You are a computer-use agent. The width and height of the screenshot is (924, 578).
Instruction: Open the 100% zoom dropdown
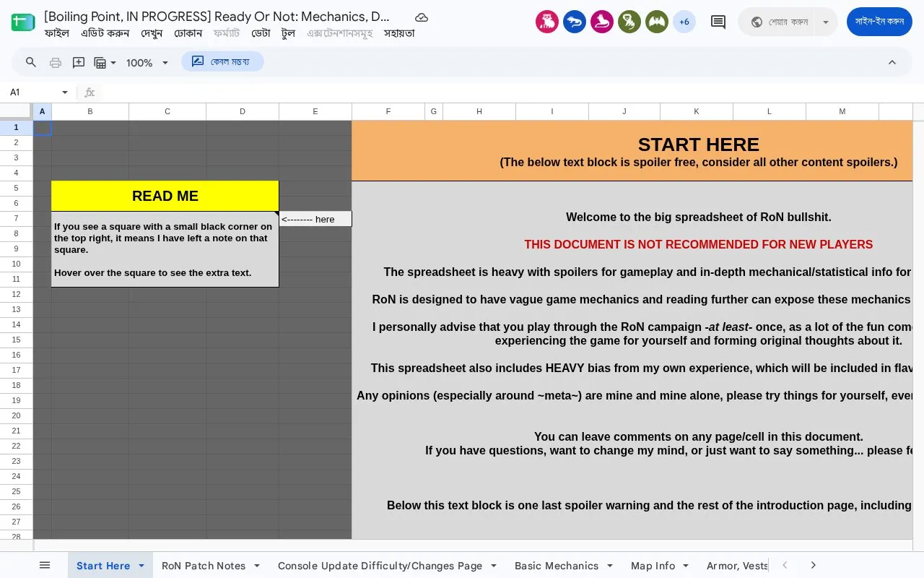pyautogui.click(x=147, y=63)
